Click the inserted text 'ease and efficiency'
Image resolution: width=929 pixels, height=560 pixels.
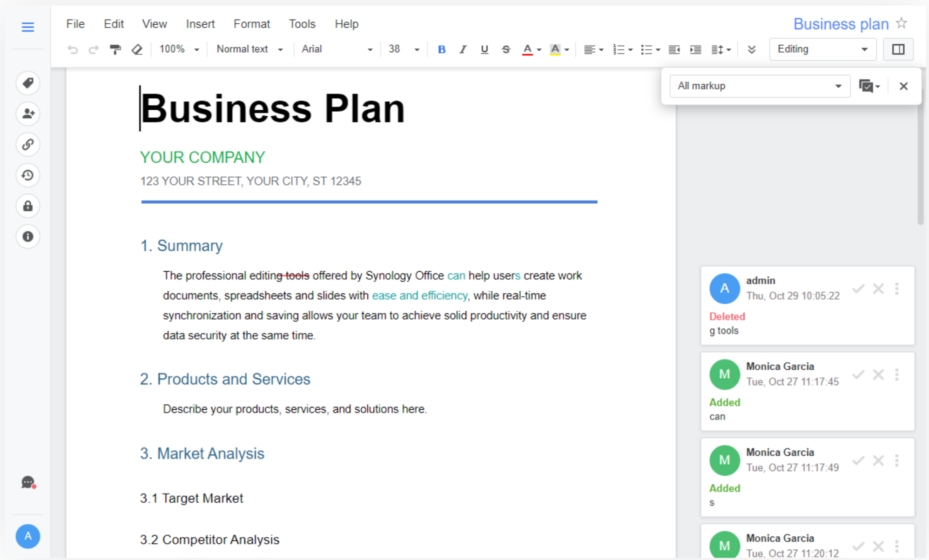tap(419, 295)
